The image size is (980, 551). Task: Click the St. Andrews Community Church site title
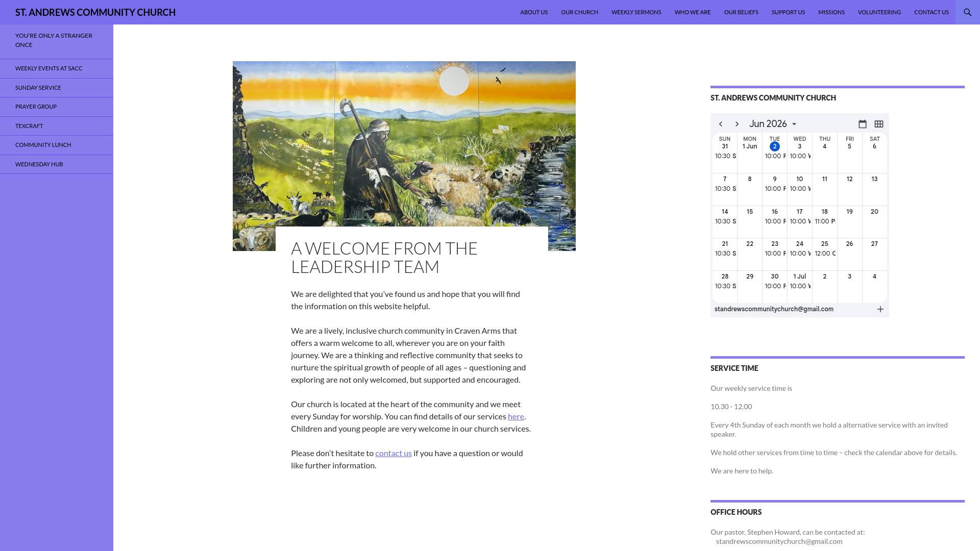tap(95, 12)
